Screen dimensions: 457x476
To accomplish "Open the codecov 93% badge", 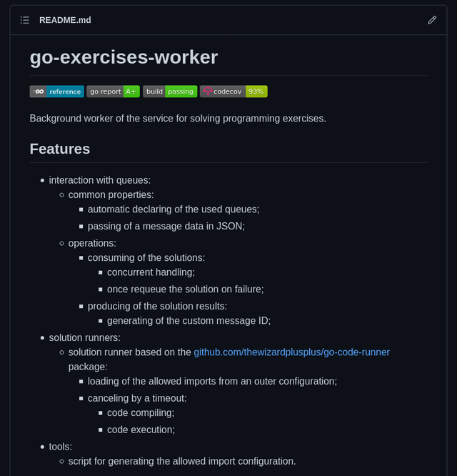I will point(233,91).
